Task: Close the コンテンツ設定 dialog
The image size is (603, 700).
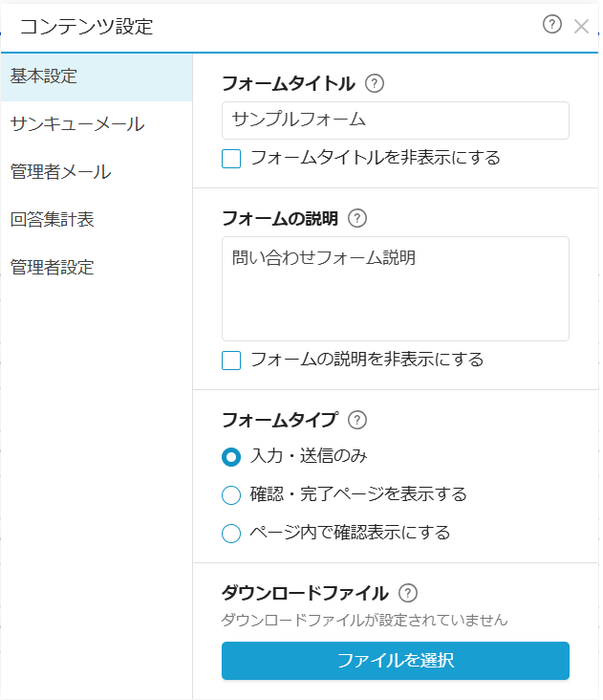Action: coord(581,26)
